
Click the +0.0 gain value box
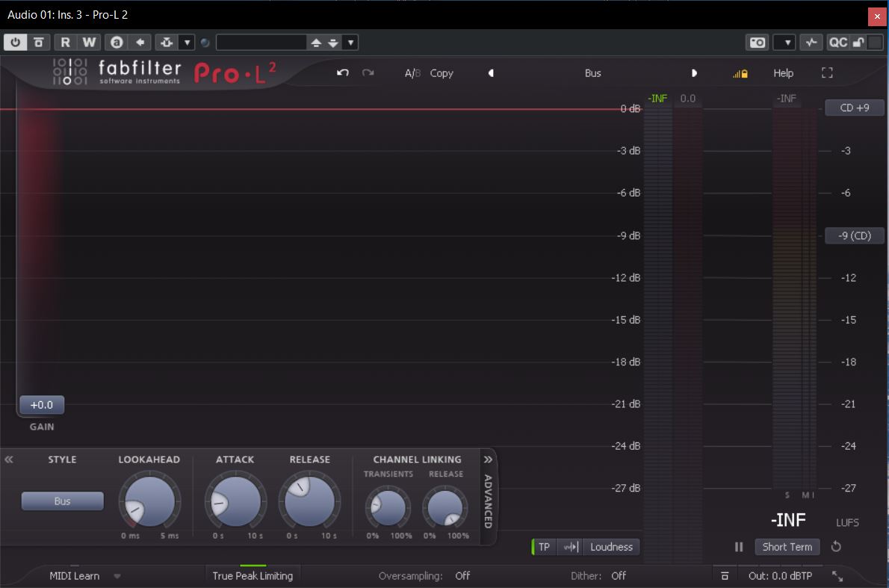[x=41, y=405]
